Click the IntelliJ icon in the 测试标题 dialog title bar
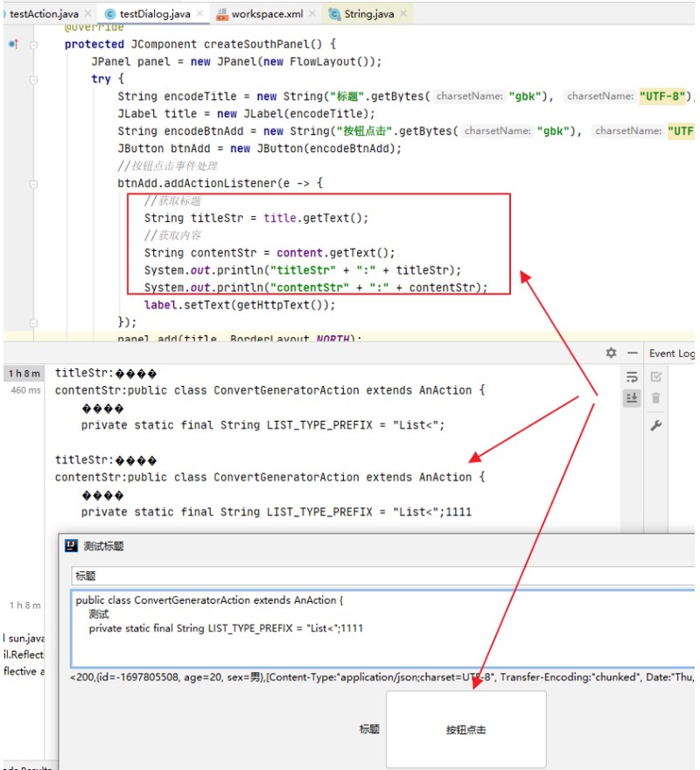700x770 pixels. [x=71, y=546]
